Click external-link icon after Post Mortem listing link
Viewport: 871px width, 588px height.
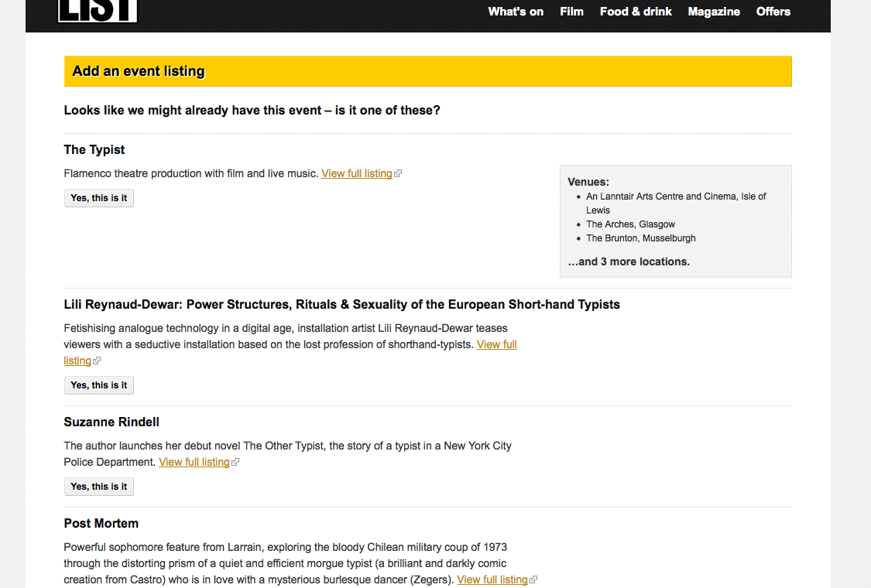533,580
